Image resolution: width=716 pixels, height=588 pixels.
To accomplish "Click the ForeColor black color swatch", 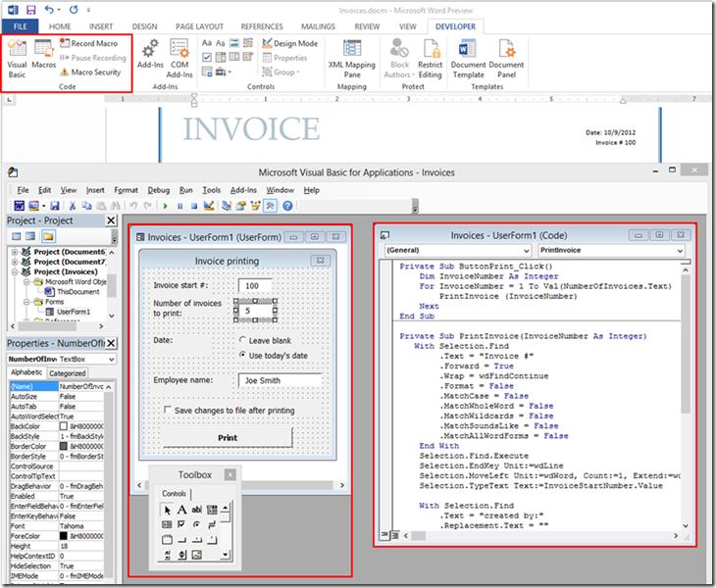I will click(64, 536).
